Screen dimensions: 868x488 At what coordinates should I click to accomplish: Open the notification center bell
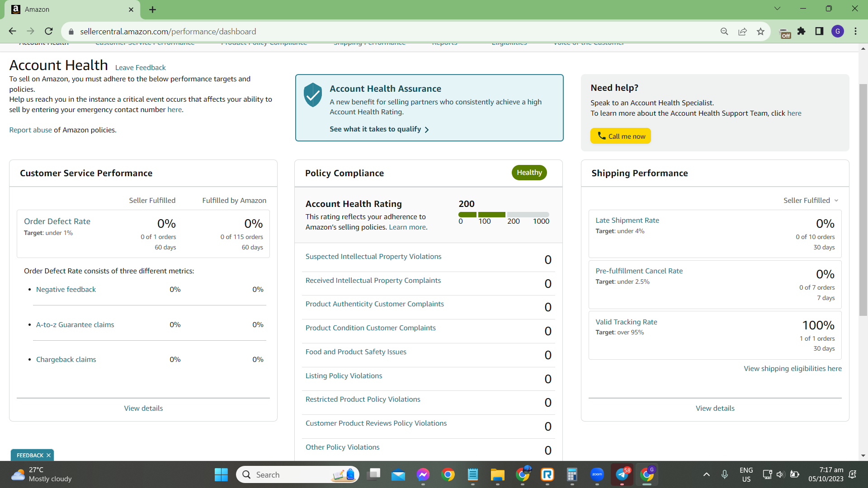point(853,474)
